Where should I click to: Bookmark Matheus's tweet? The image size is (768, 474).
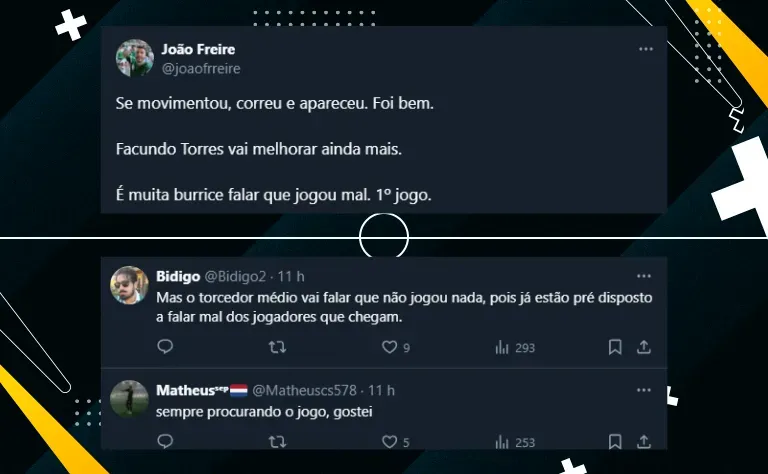point(615,442)
